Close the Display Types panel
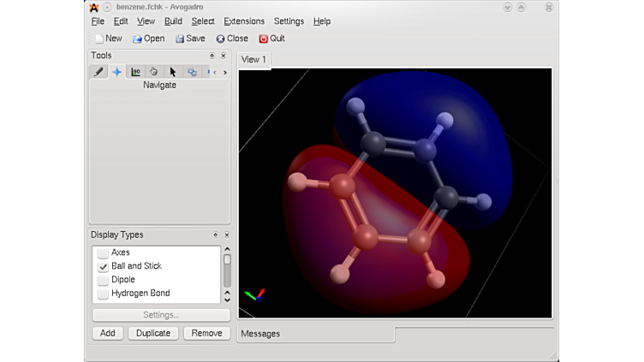The width and height of the screenshot is (644, 362). (x=227, y=234)
